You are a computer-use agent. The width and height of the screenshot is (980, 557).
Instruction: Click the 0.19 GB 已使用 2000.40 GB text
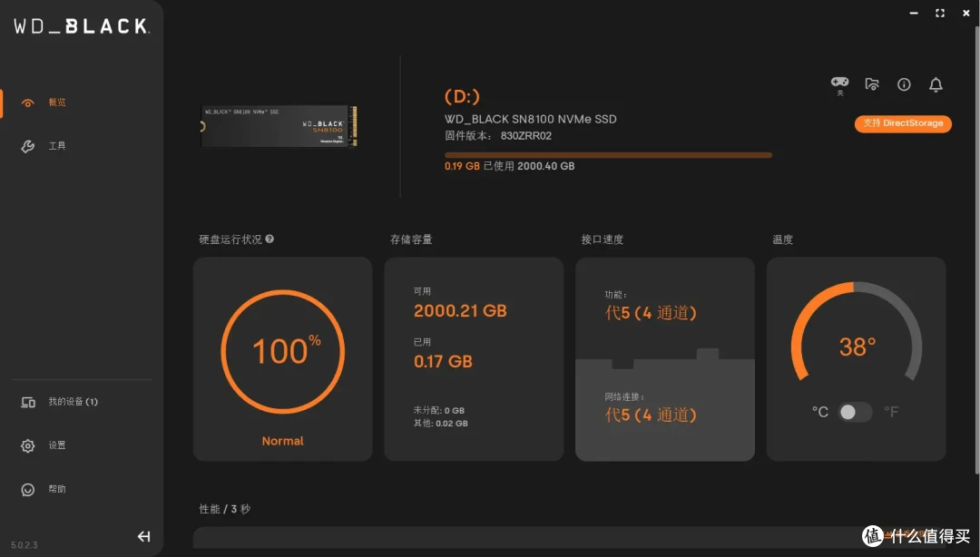509,166
